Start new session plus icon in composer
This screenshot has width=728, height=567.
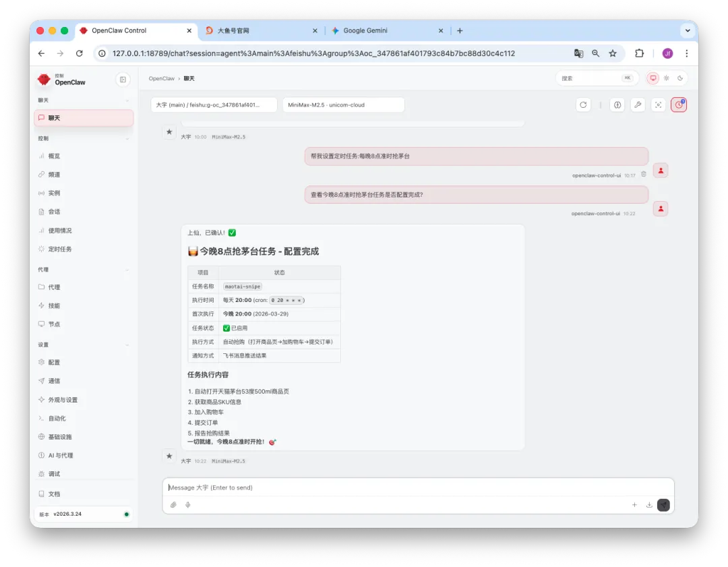634,505
